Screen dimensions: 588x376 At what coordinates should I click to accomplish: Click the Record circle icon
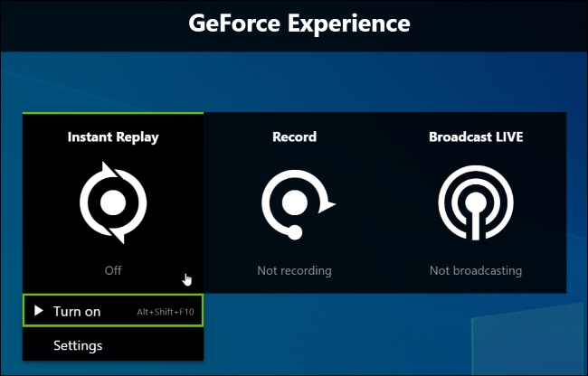pyautogui.click(x=294, y=203)
